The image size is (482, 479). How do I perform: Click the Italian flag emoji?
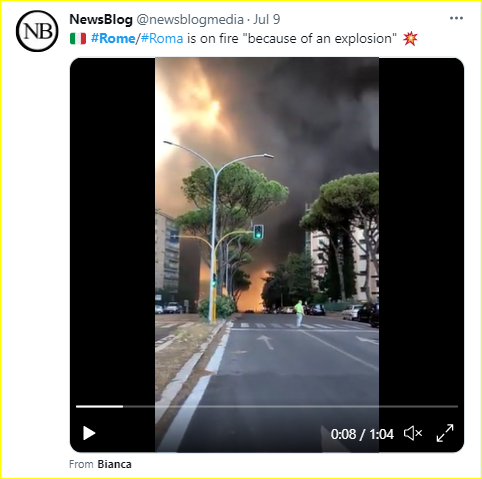(78, 39)
